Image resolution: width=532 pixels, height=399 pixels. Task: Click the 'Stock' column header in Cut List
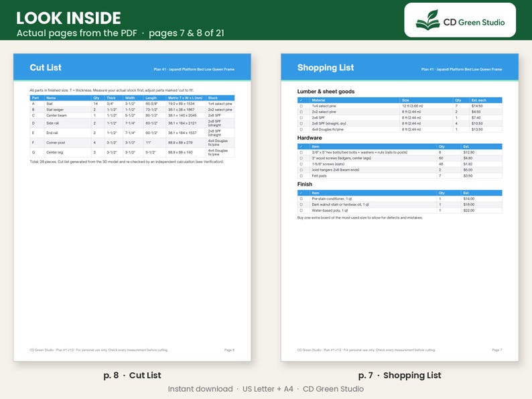point(212,98)
